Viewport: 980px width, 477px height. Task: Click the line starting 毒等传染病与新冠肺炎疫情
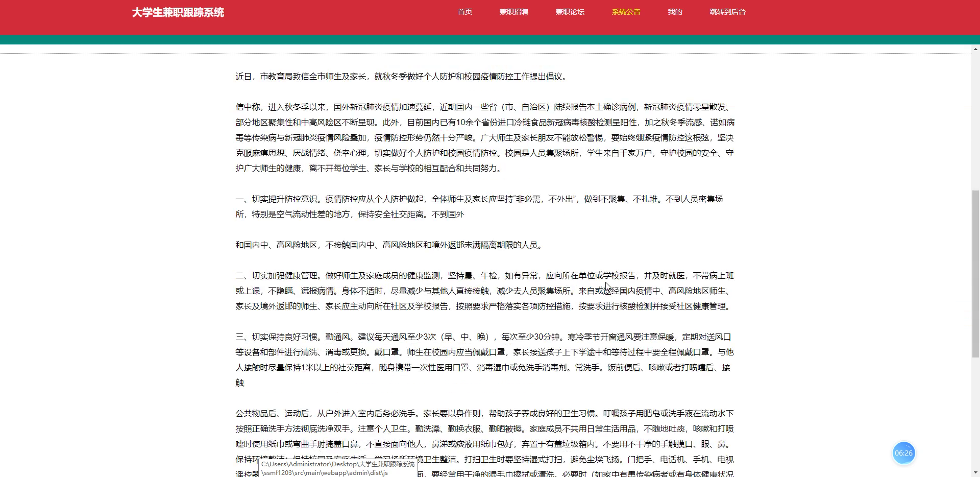coord(484,138)
